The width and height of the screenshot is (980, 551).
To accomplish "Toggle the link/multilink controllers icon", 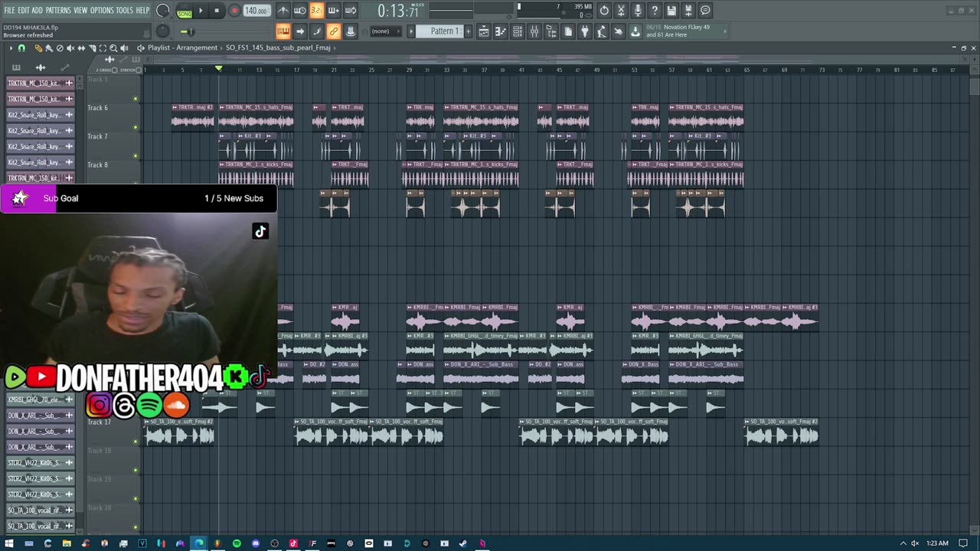I will tap(334, 31).
